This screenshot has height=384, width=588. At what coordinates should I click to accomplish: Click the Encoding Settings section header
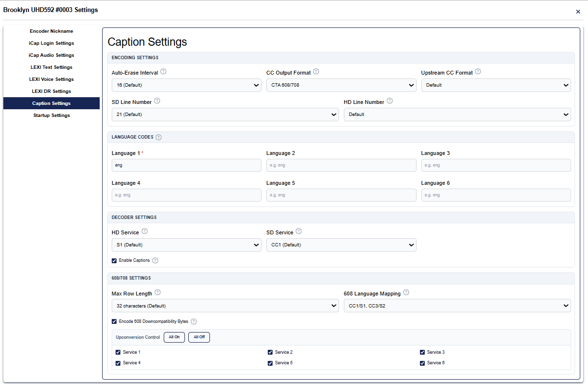click(135, 58)
